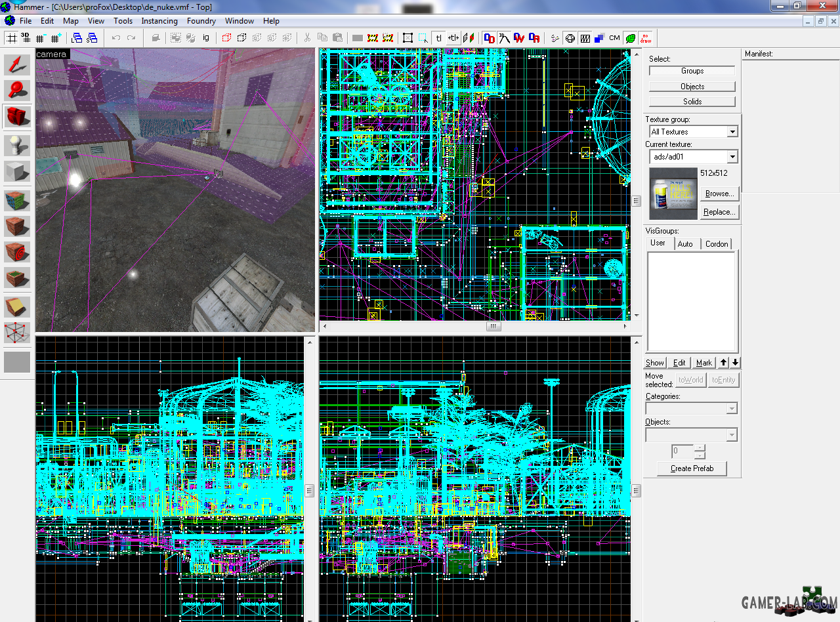Move VisGroup up with the up arrow

tap(724, 363)
